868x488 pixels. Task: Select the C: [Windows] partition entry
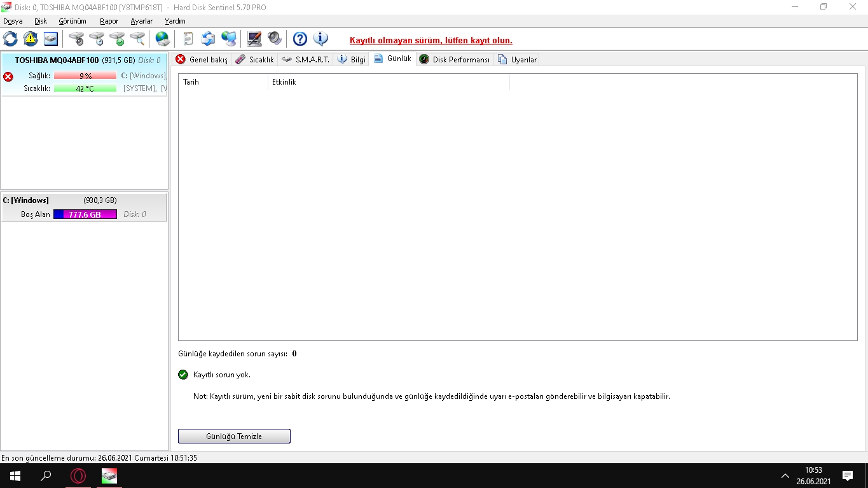(x=84, y=207)
